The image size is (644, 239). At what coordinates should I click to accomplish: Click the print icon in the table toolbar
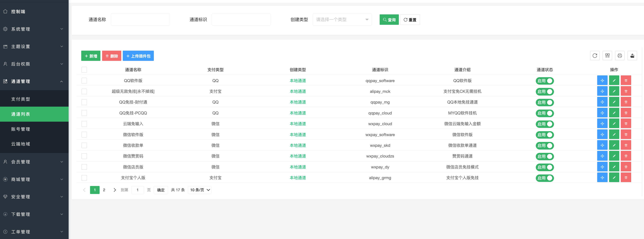pos(620,56)
